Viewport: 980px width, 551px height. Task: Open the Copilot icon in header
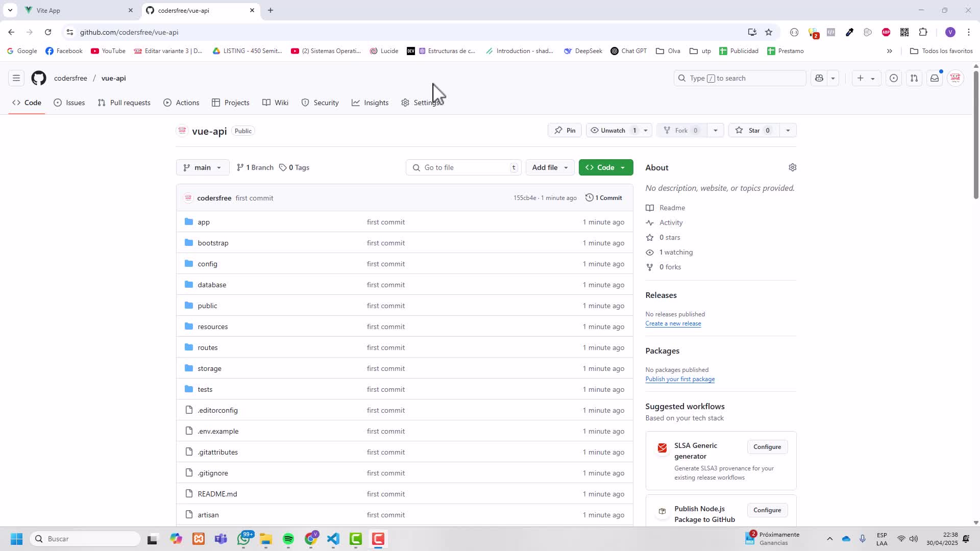(x=819, y=78)
